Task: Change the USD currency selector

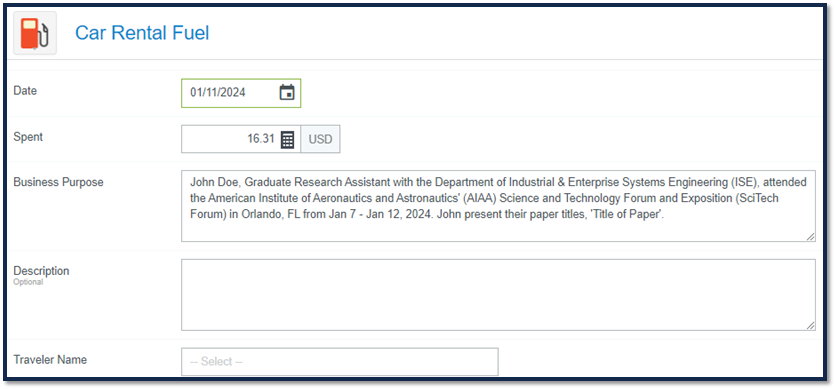Action: (x=320, y=139)
